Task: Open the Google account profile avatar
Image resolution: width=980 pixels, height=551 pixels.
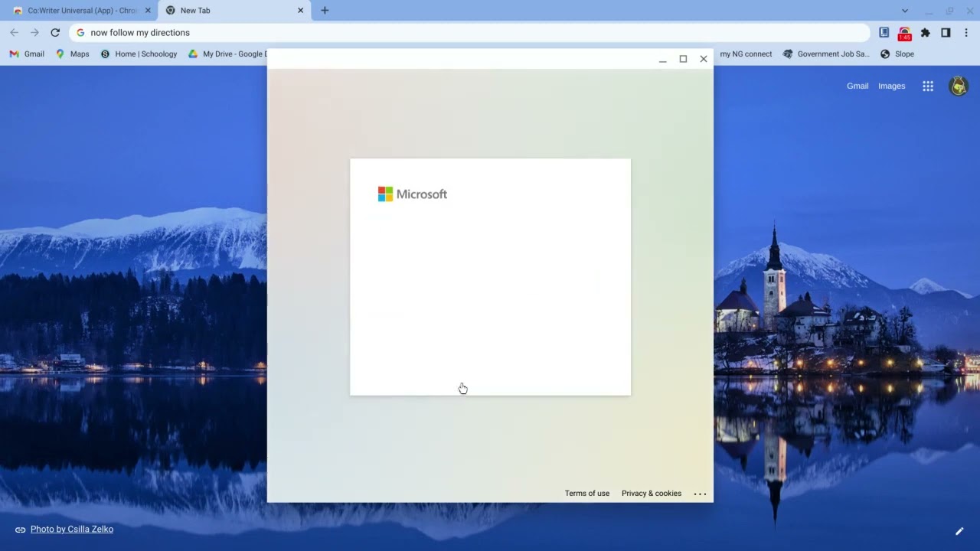Action: coord(959,86)
